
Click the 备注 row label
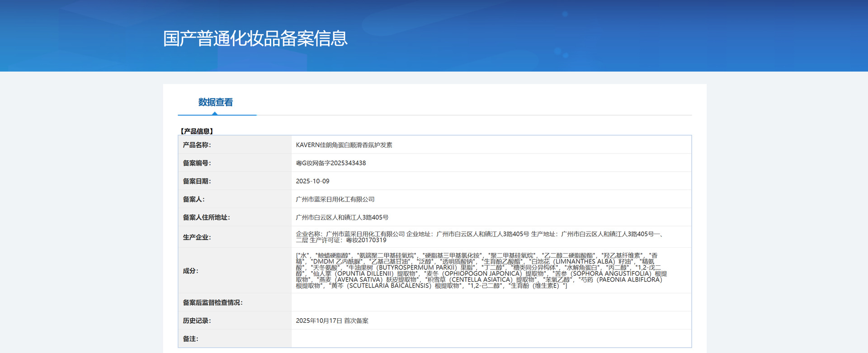(x=190, y=339)
